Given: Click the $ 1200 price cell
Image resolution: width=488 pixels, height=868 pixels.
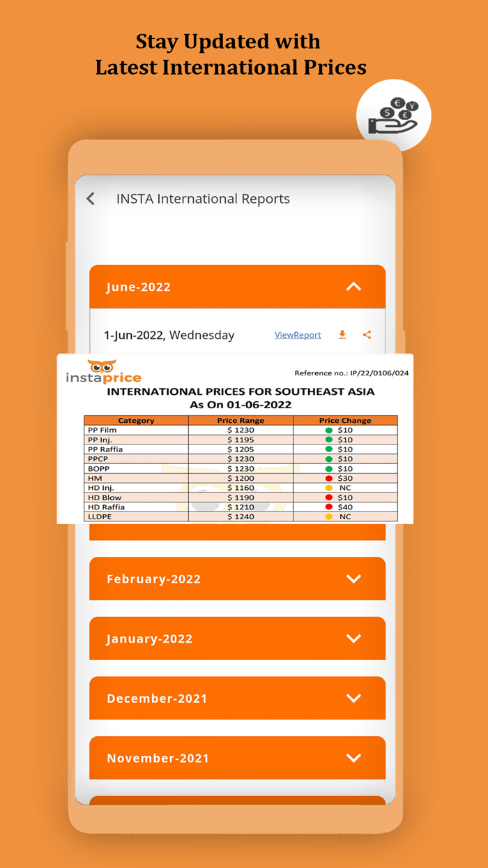Looking at the screenshot, I should pyautogui.click(x=241, y=478).
